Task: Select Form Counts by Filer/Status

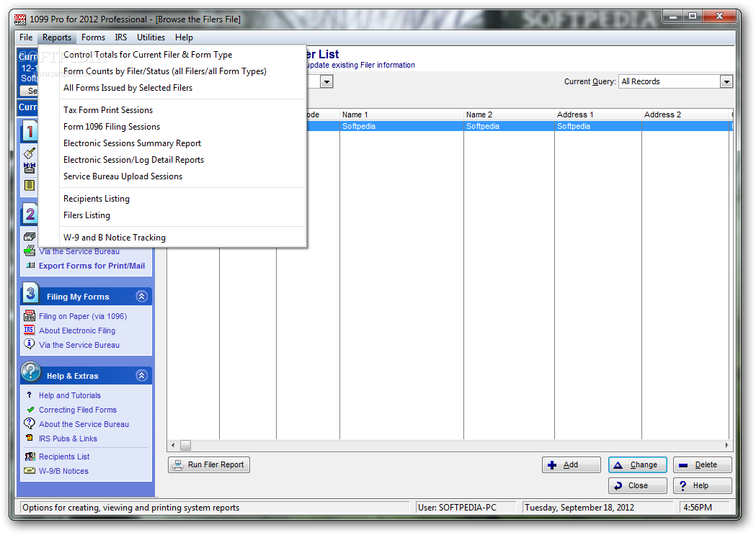Action: (172, 71)
